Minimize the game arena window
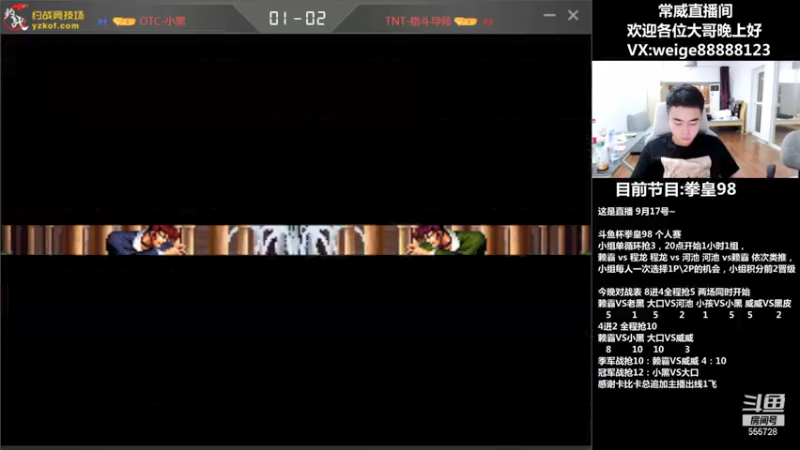This screenshot has height=450, width=800. click(549, 15)
